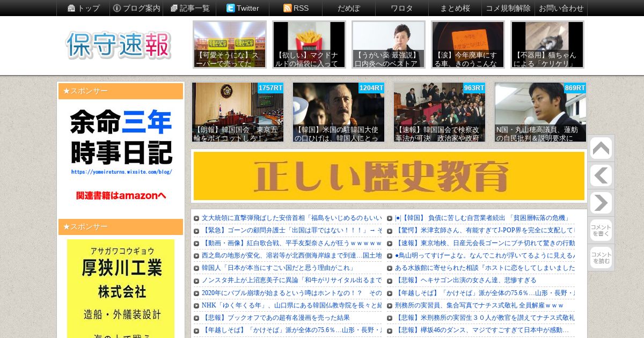Click the arrow bullet before 欅坂46のダンス

click(390, 330)
